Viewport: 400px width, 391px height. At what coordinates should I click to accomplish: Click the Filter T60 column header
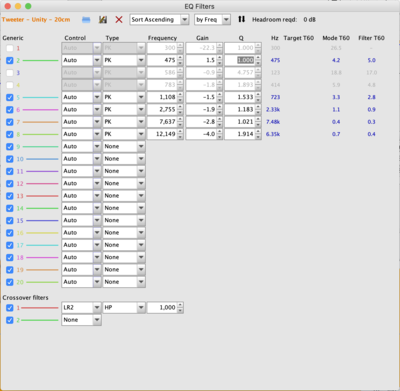click(371, 38)
